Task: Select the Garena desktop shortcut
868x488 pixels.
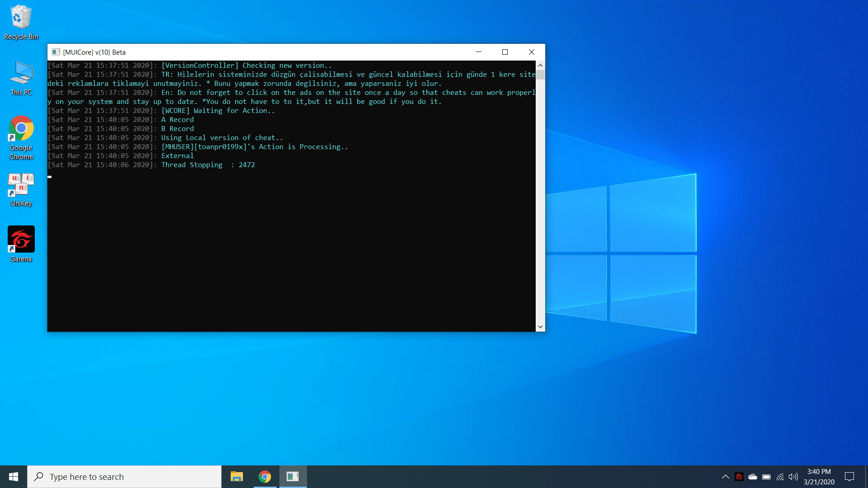Action: click(21, 244)
